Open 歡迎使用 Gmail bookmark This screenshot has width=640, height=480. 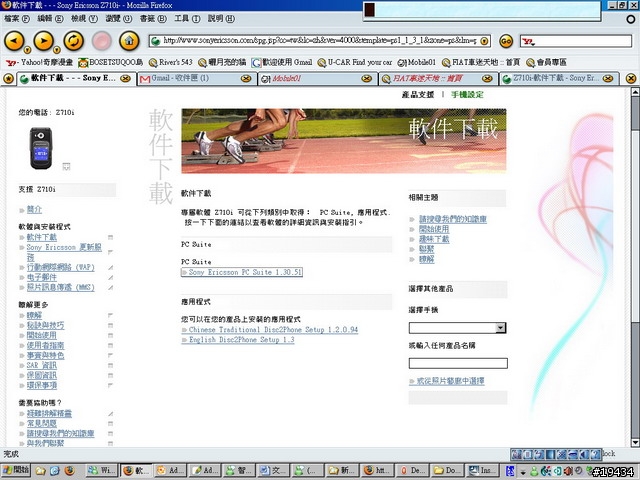pyautogui.click(x=282, y=62)
